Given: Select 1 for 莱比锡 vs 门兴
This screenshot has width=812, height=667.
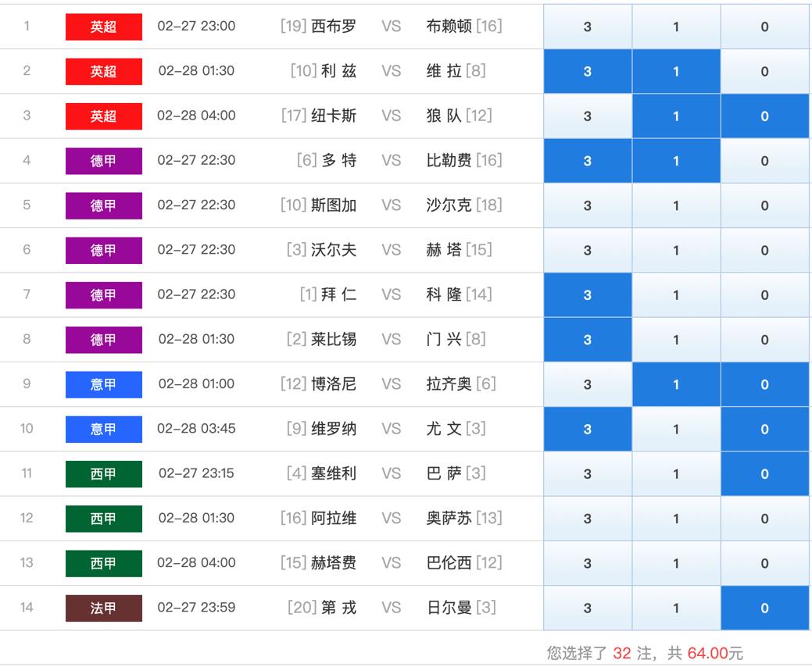Looking at the screenshot, I should pyautogui.click(x=676, y=340).
